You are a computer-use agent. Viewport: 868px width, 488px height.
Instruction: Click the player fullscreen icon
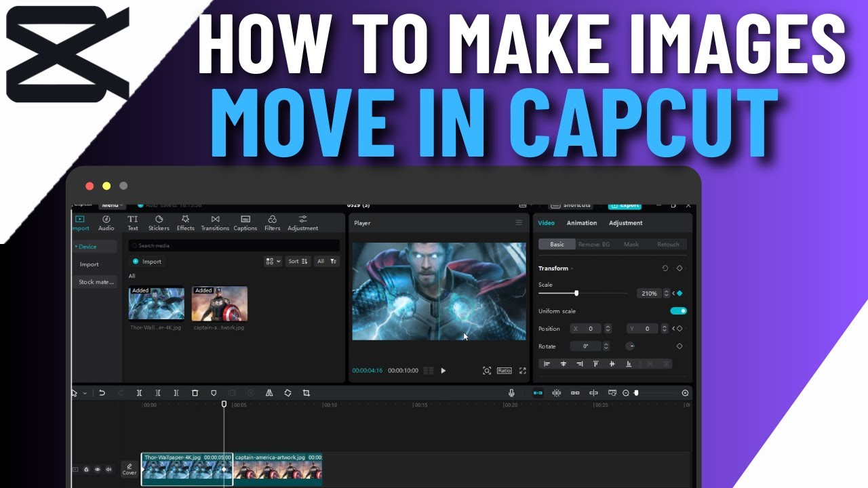[x=522, y=371]
